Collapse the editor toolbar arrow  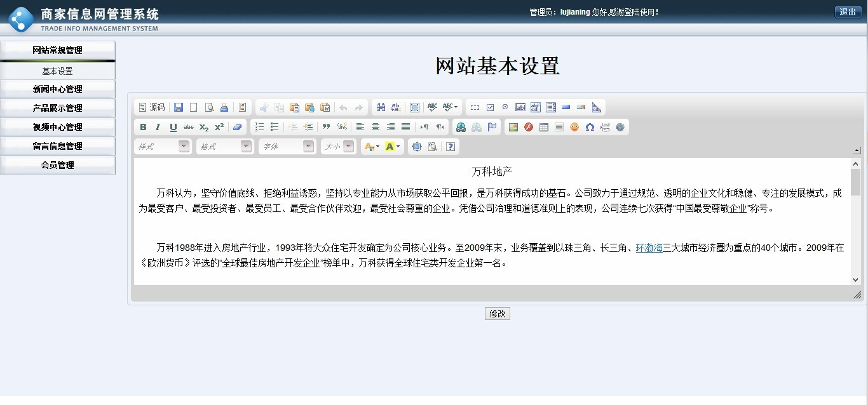click(x=857, y=150)
